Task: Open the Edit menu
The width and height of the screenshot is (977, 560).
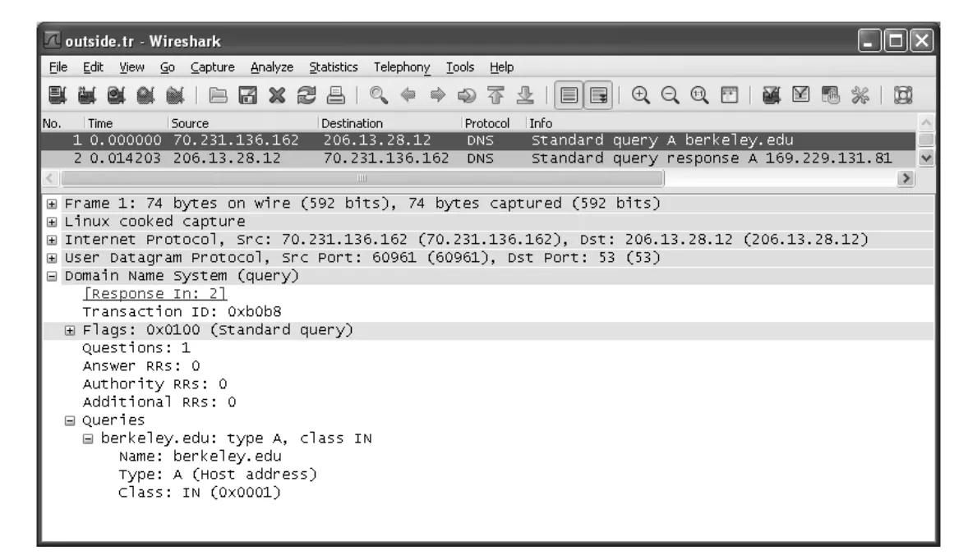Action: pos(93,67)
